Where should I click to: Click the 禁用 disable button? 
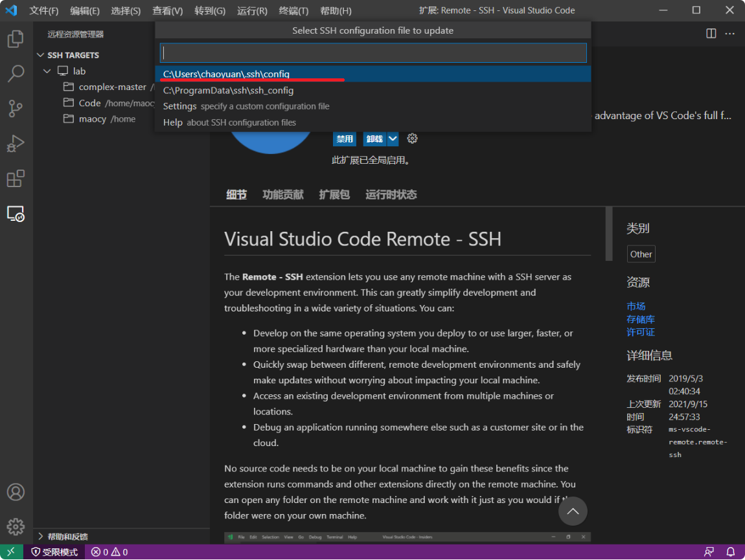(x=345, y=139)
